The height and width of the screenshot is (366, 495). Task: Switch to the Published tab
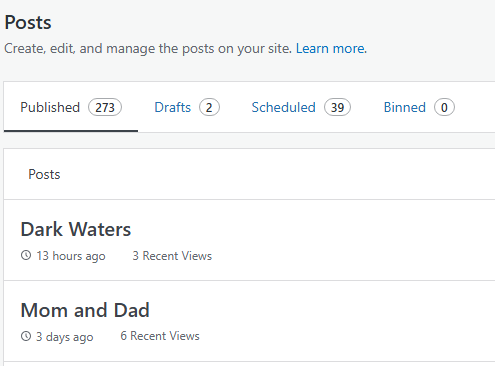point(71,107)
